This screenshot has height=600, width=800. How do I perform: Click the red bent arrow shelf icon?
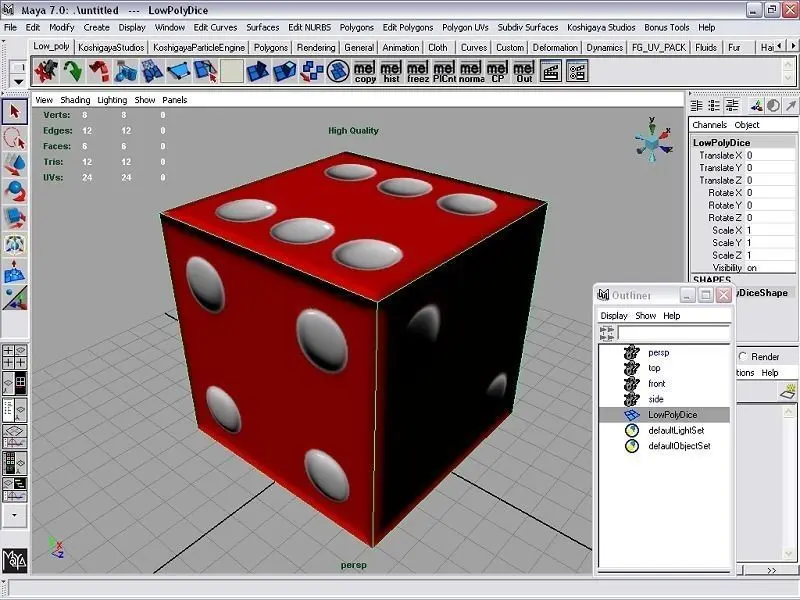coord(99,71)
